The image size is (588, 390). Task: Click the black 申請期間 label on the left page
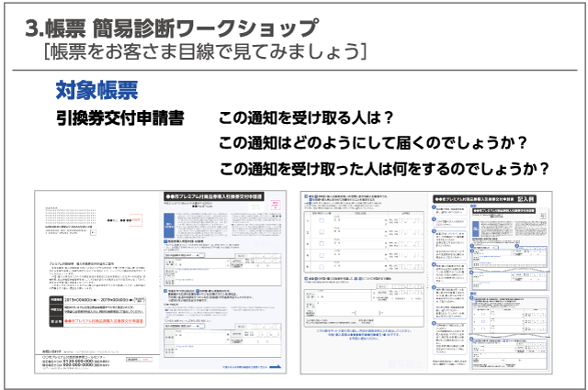tap(56, 299)
